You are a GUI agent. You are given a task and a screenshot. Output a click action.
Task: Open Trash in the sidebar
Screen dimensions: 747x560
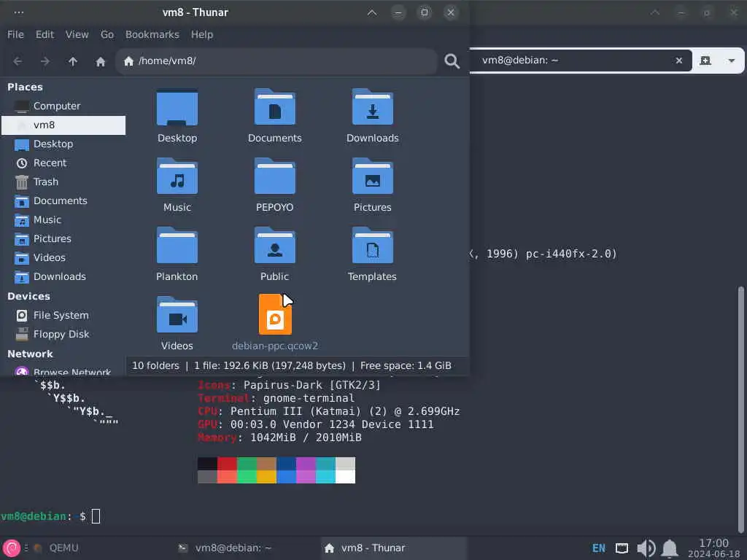(x=64, y=182)
